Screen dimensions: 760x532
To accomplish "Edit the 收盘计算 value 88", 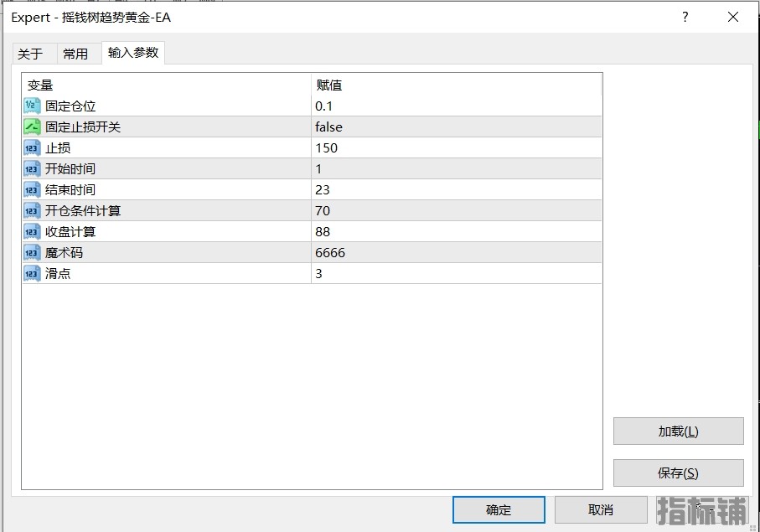I will [x=457, y=231].
